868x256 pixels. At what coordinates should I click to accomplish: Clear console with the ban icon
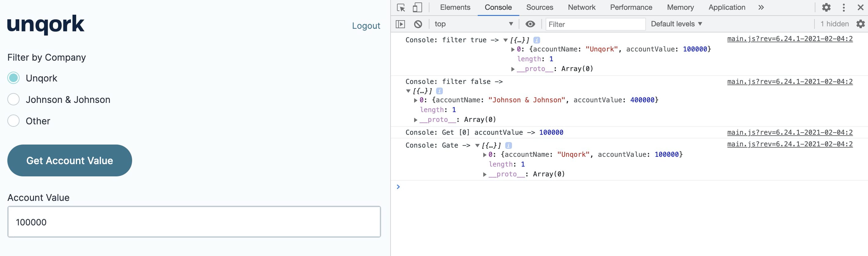click(x=418, y=24)
